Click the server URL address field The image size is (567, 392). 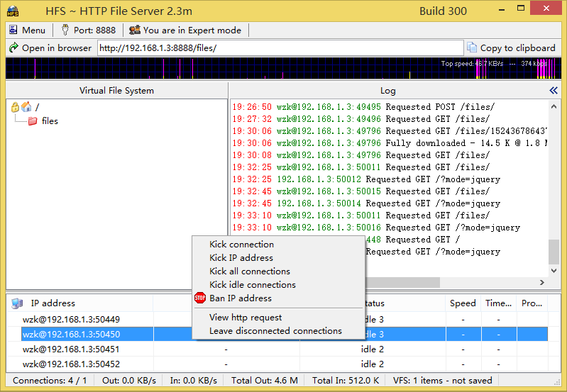coord(280,48)
